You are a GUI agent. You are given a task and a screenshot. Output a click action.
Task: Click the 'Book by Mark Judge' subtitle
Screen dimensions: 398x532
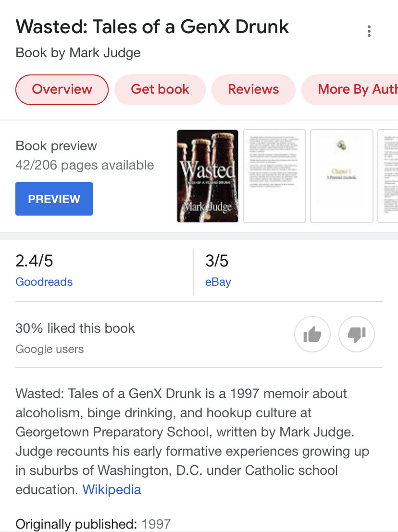click(78, 53)
